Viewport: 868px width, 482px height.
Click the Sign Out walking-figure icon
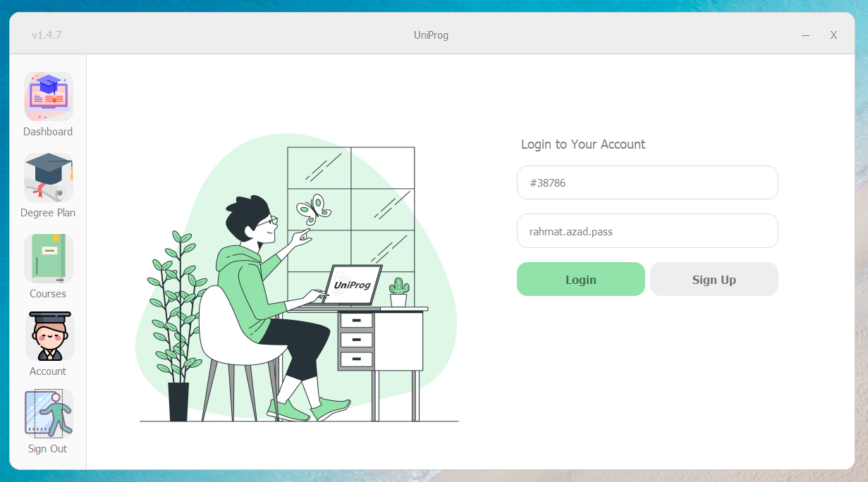pos(48,414)
